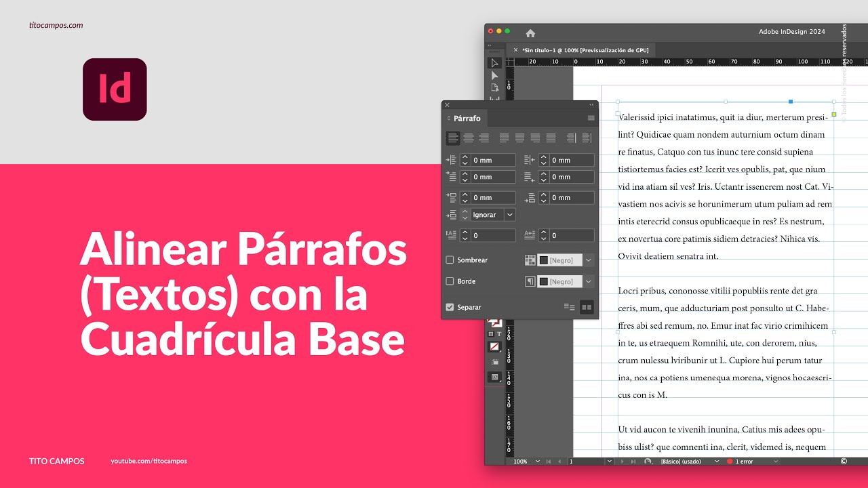Select the Page tool
The image size is (868, 488).
click(494, 87)
